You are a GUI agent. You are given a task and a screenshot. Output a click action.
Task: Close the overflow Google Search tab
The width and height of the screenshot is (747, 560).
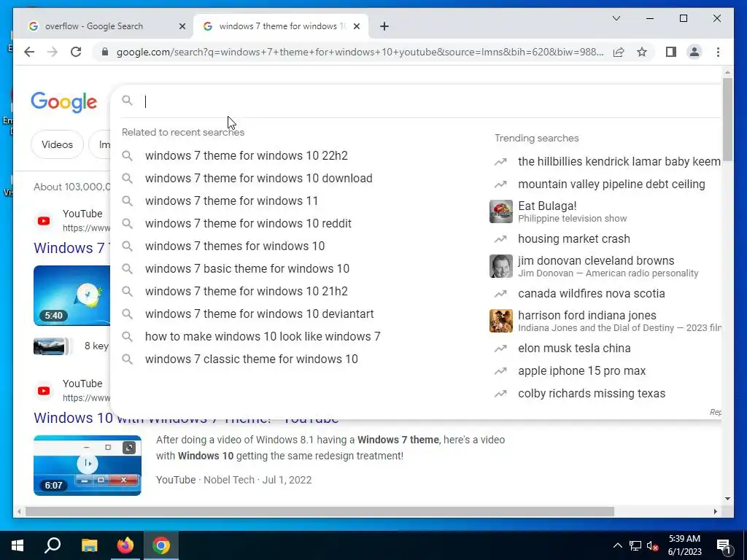click(x=182, y=26)
